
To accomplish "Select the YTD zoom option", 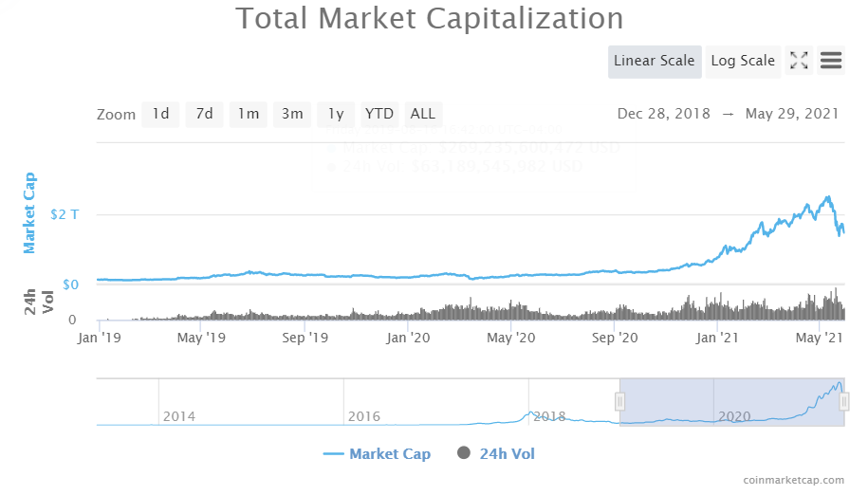I will tap(379, 114).
